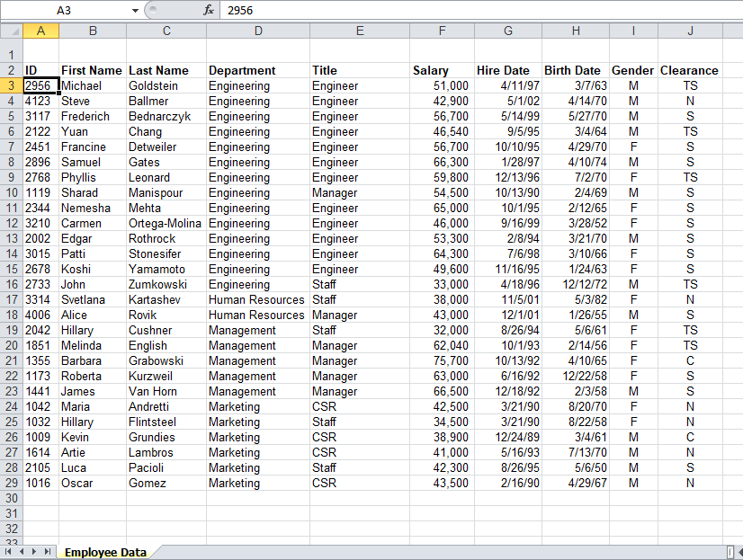Select column B header
The image size is (743, 560).
pyautogui.click(x=93, y=31)
